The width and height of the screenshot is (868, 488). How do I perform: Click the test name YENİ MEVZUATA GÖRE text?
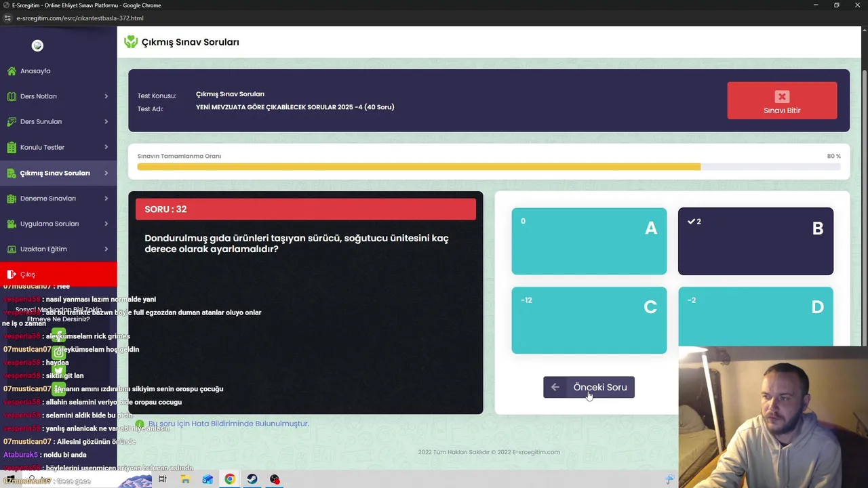pyautogui.click(x=295, y=107)
